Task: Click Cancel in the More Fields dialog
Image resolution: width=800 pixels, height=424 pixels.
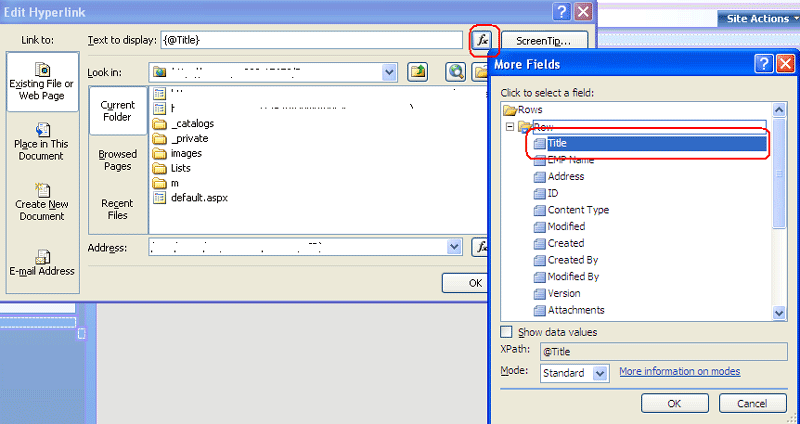Action: (x=752, y=404)
